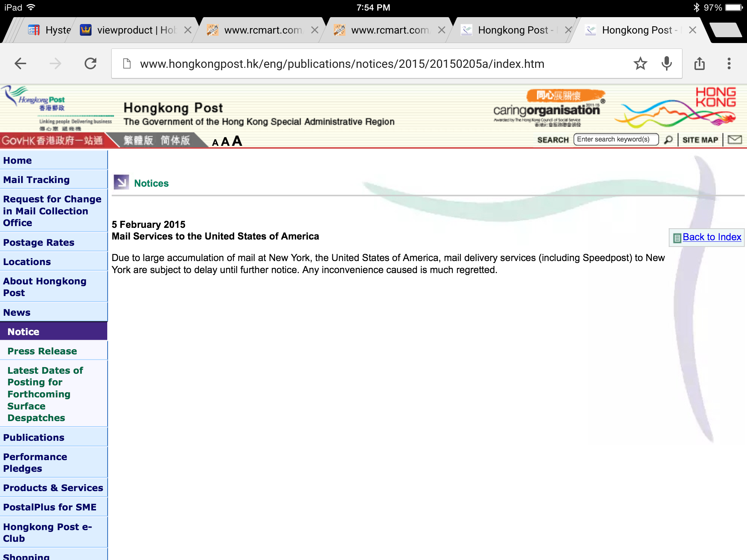Reload the page with refresh icon

pyautogui.click(x=90, y=64)
